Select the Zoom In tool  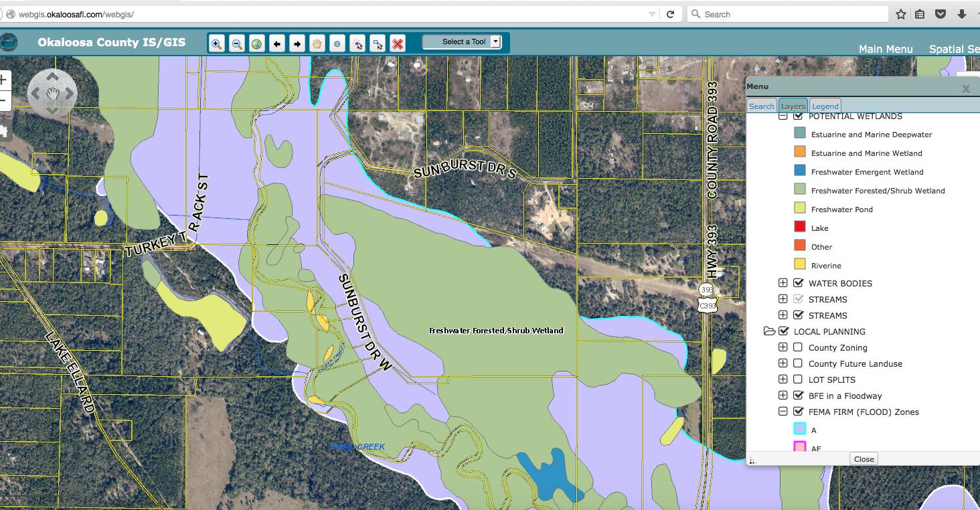(216, 44)
